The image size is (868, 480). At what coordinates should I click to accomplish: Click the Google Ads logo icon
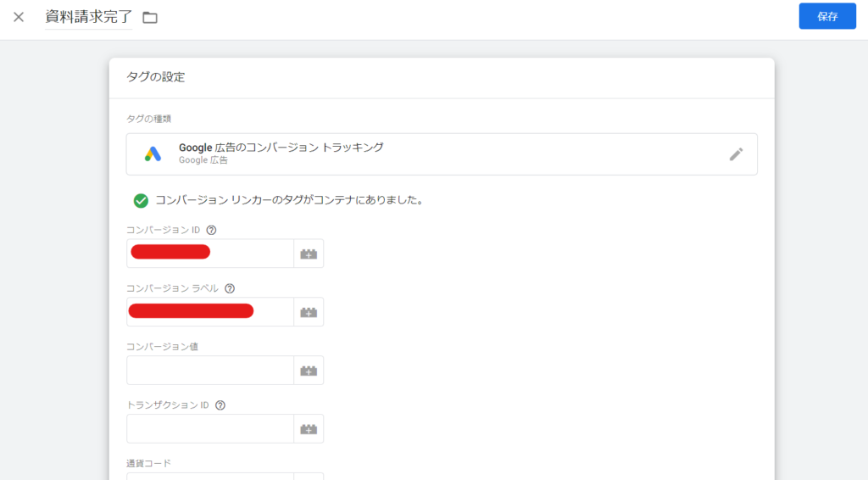tap(153, 154)
